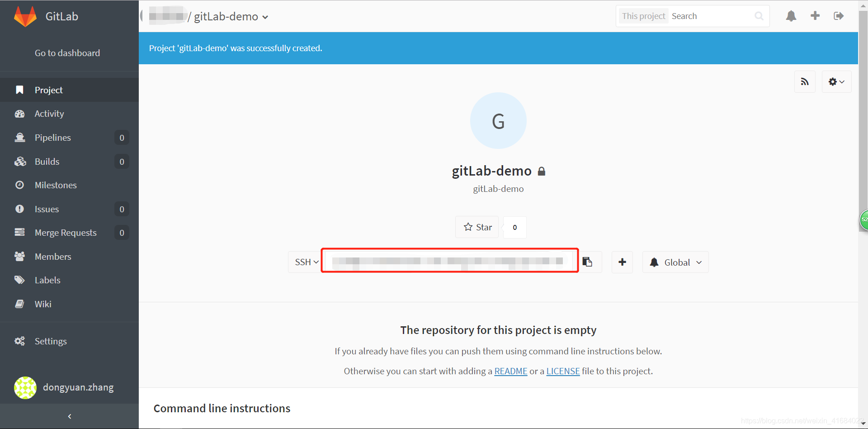Open the notifications bell in header
This screenshot has height=429, width=868.
tap(791, 16)
